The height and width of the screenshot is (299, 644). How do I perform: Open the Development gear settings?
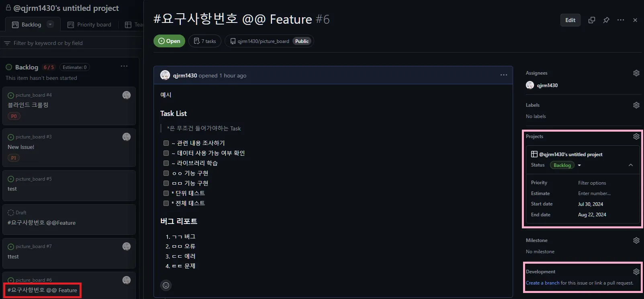tap(636, 272)
